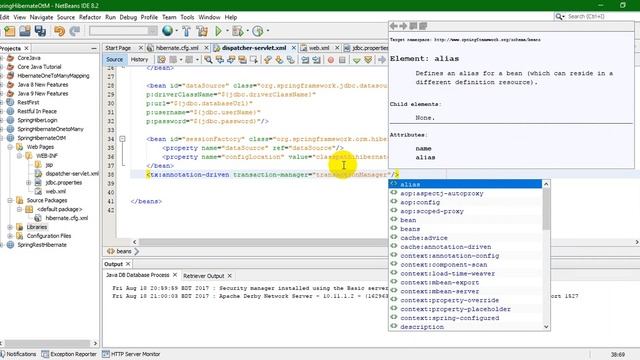This screenshot has height=360, width=640.
Task: Click the New Project toolbar icon
Action: click(x=9, y=31)
